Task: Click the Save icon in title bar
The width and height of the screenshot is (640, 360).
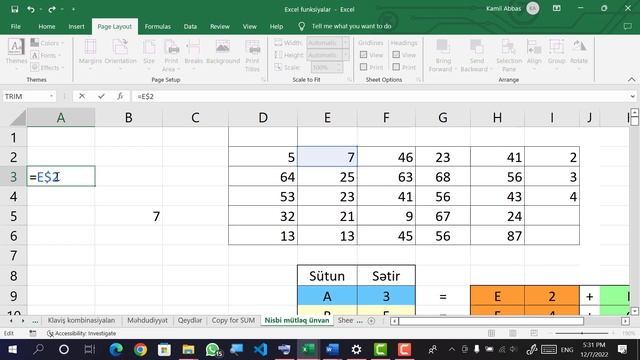Action: pos(15,9)
